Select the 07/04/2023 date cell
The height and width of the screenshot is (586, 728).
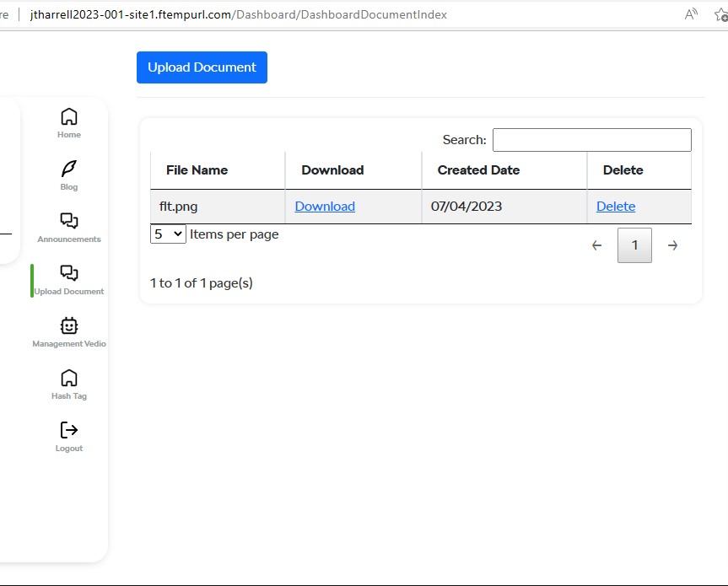[504, 207]
